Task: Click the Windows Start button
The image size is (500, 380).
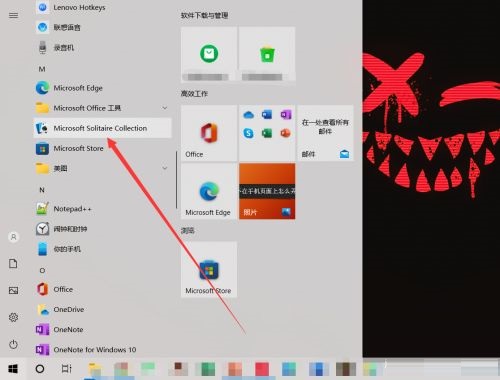Action: (13, 369)
